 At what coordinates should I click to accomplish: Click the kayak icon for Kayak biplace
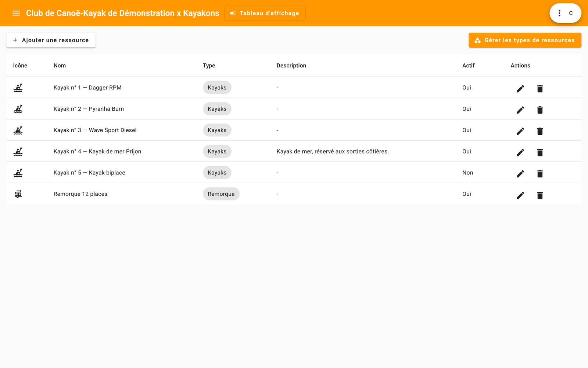pos(18,173)
